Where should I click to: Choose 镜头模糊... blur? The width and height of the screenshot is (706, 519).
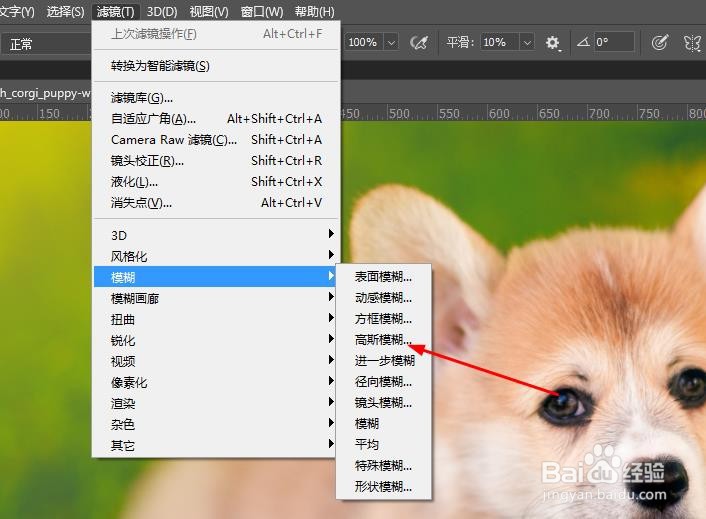[384, 402]
